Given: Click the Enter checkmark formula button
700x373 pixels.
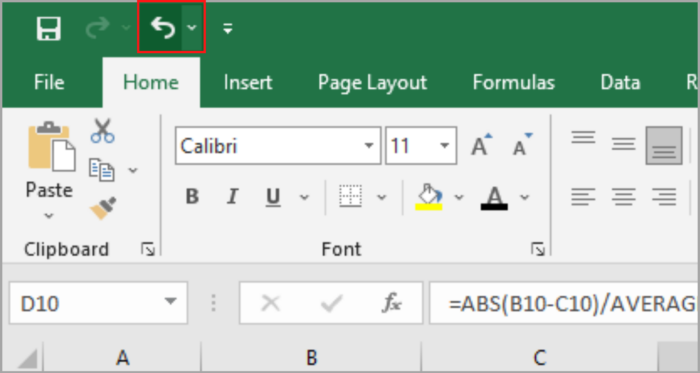Looking at the screenshot, I should pos(331,303).
